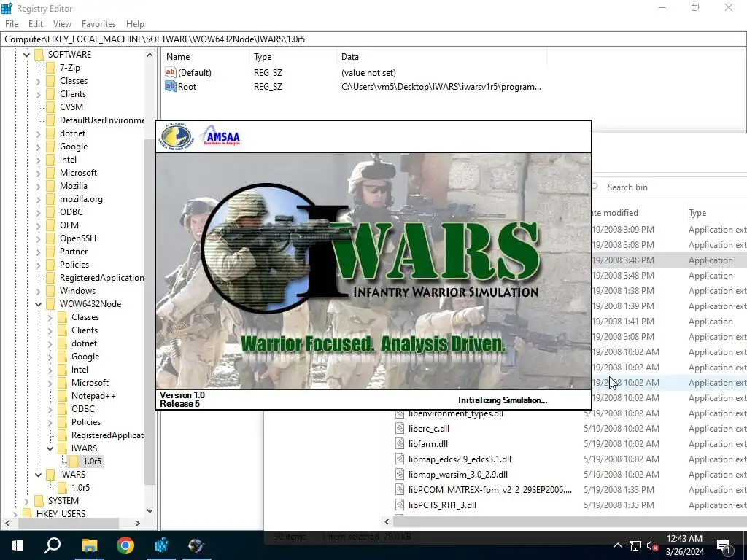
Task: Open the Favorites menu
Action: 98,24
